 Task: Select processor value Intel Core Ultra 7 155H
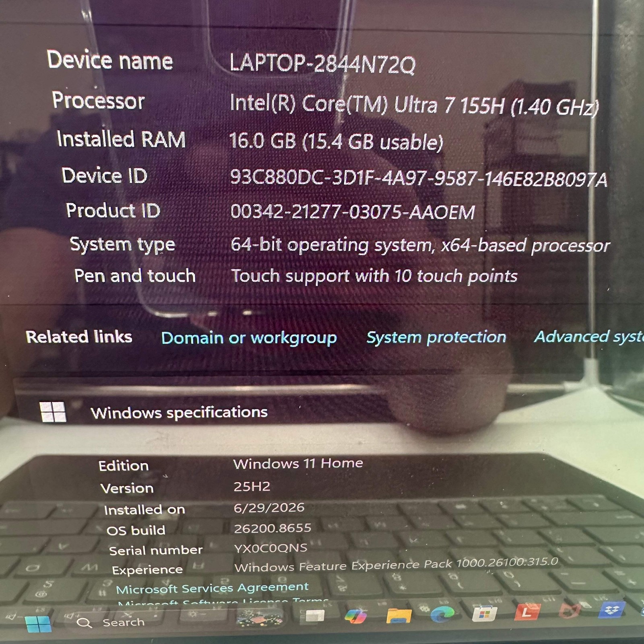(x=415, y=105)
